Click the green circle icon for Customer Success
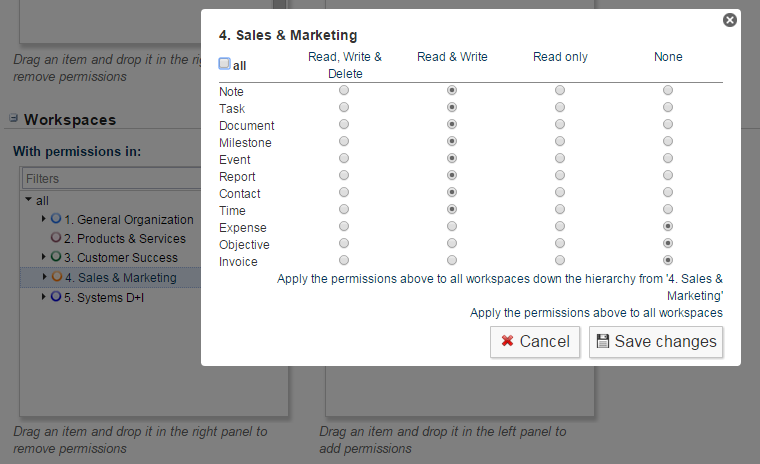The height and width of the screenshot is (464, 760). coord(56,258)
